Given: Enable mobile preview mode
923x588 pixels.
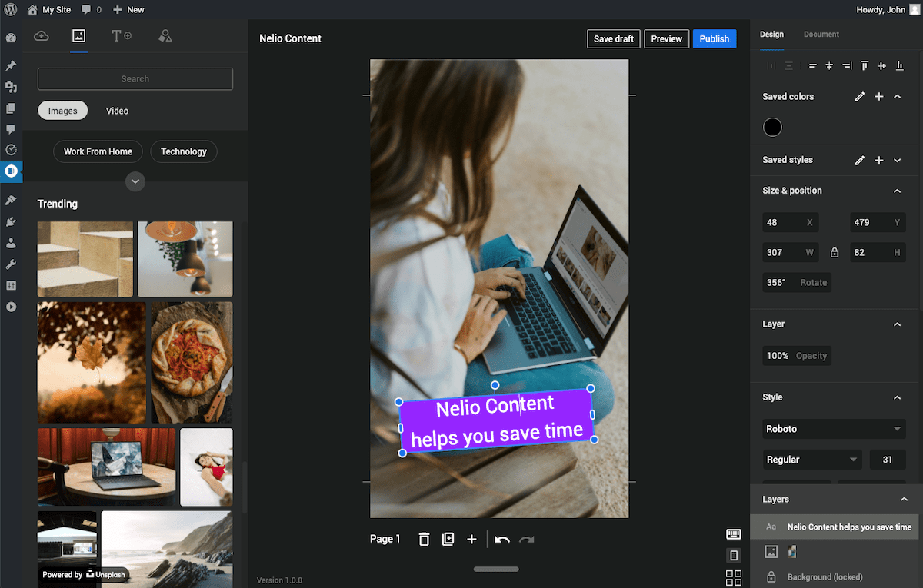Looking at the screenshot, I should click(x=733, y=554).
